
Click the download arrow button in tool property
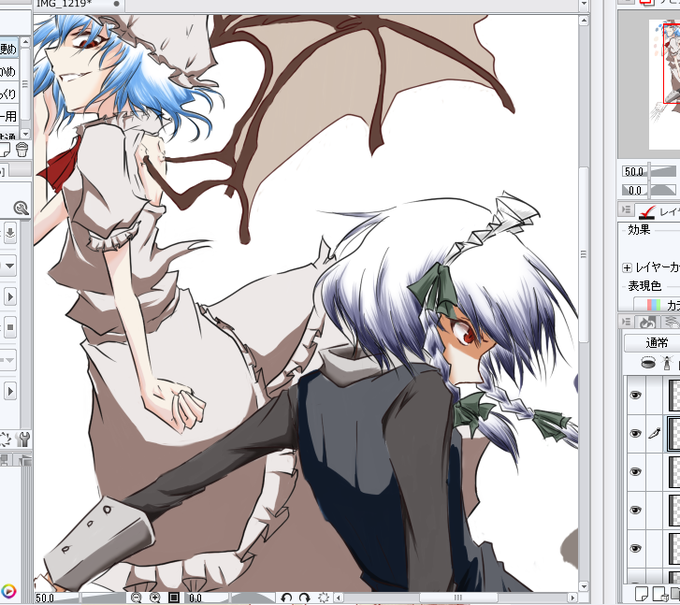10,233
